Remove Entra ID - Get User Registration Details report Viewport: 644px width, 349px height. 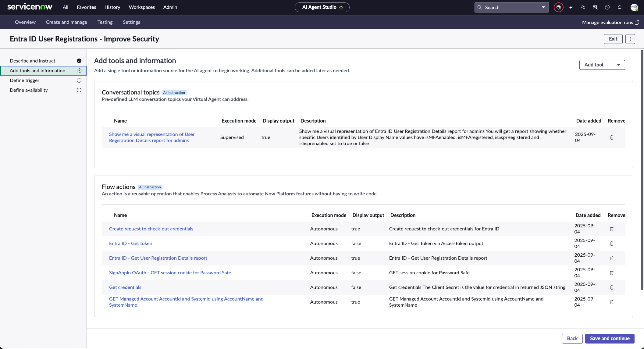click(612, 258)
